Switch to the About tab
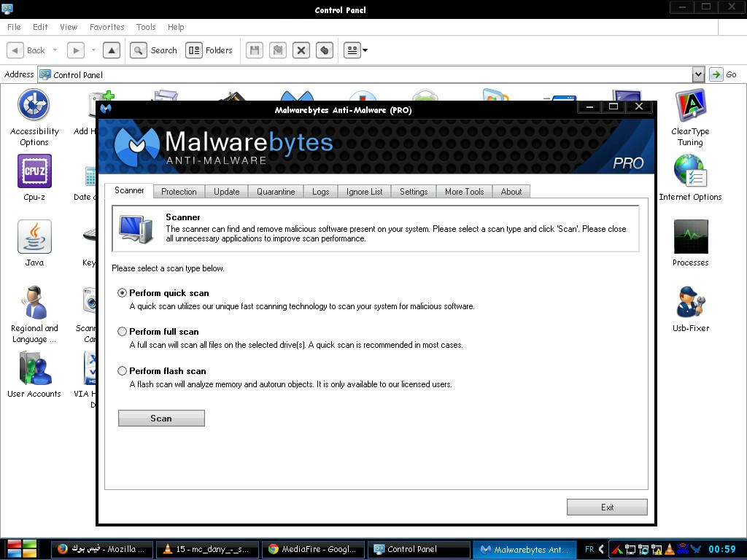The height and width of the screenshot is (560, 747). [511, 192]
